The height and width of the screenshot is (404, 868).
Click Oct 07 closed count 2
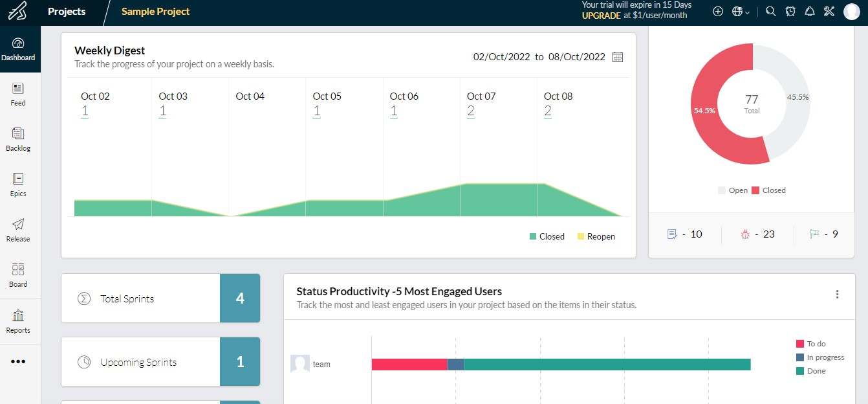coord(471,111)
